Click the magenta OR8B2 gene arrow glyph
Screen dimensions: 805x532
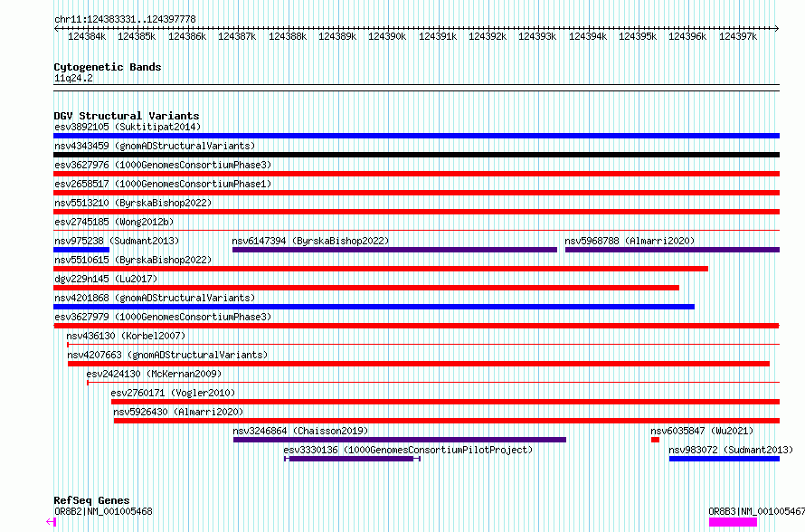[x=51, y=522]
